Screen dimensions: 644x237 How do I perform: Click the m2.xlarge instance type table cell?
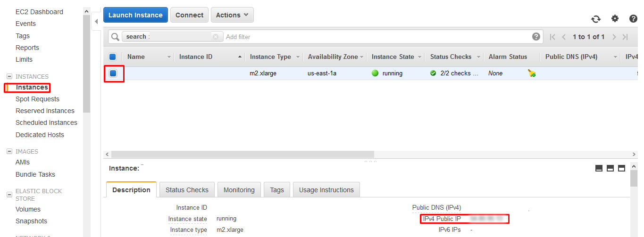point(263,74)
